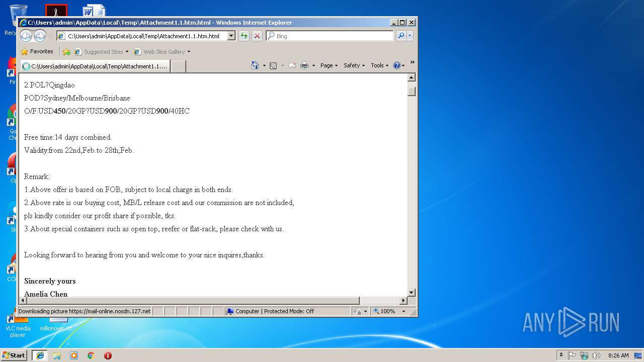The width and height of the screenshot is (644, 362).
Task: Expand the Print dropdown arrow
Action: [x=313, y=65]
